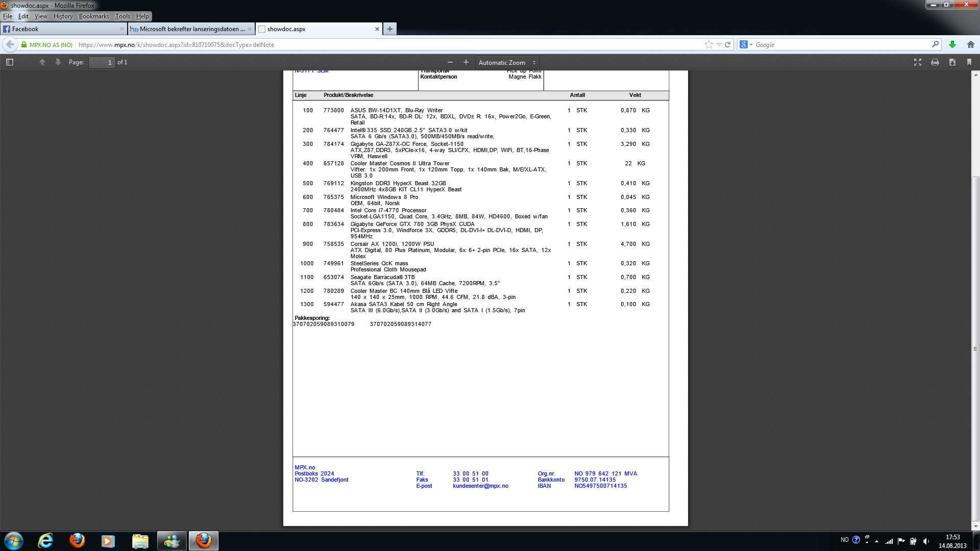Open the URL history dropdown arrow

pyautogui.click(x=719, y=45)
